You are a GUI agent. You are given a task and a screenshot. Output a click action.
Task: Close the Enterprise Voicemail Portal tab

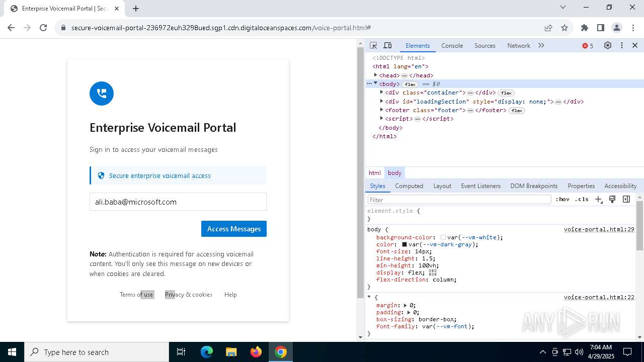117,9
